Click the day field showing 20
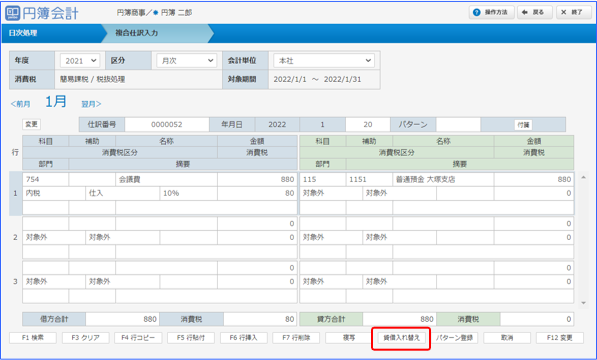This screenshot has width=597, height=360. click(367, 124)
